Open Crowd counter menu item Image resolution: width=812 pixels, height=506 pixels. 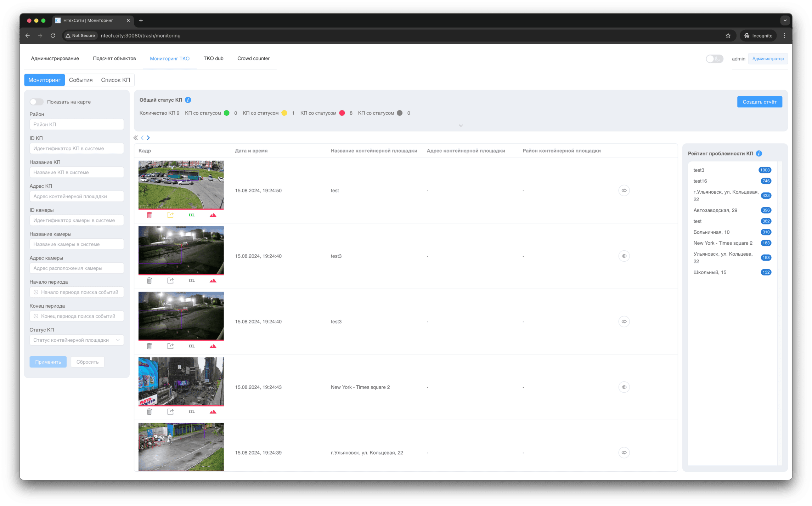click(253, 58)
